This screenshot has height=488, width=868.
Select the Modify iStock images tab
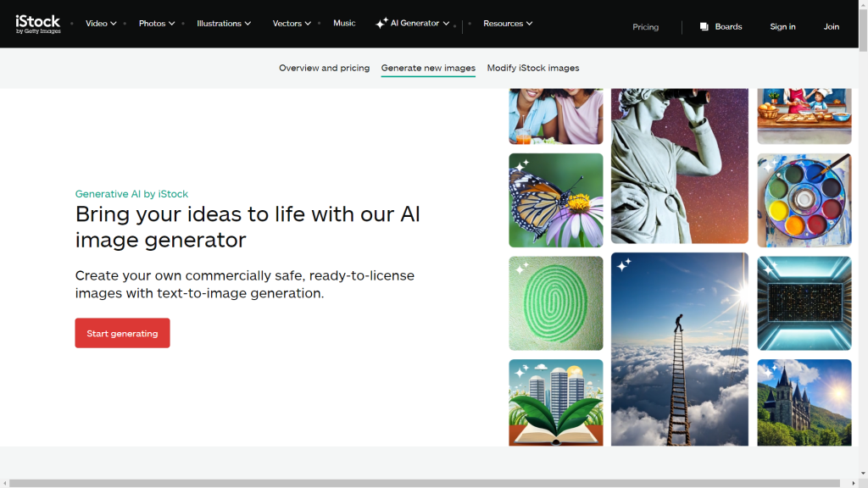tap(533, 68)
